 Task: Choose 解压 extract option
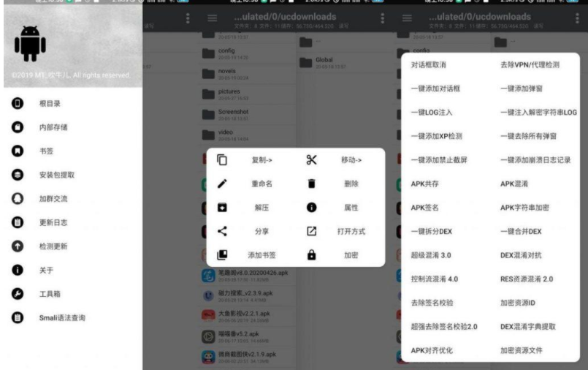tap(261, 208)
